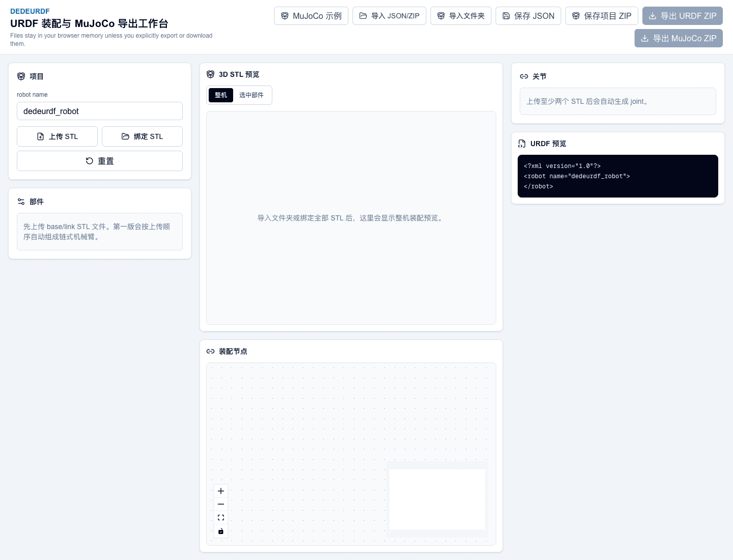This screenshot has width=733, height=560.
Task: Click the DEDEURDF brand label
Action: pos(30,11)
